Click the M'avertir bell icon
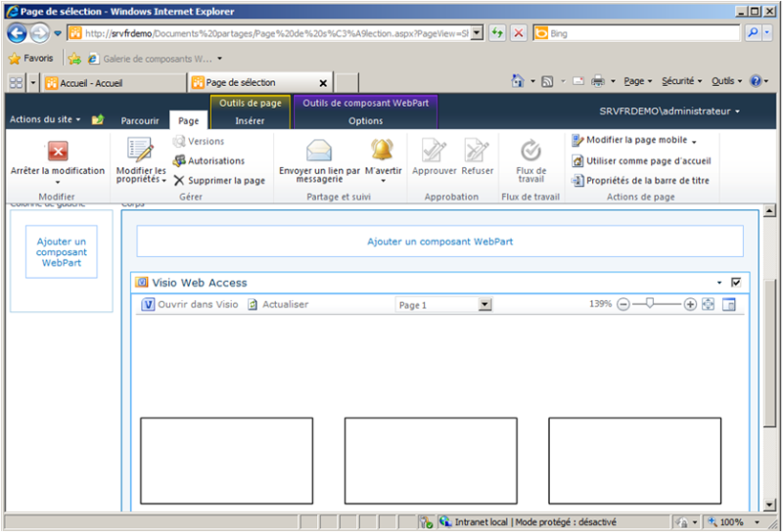 383,150
